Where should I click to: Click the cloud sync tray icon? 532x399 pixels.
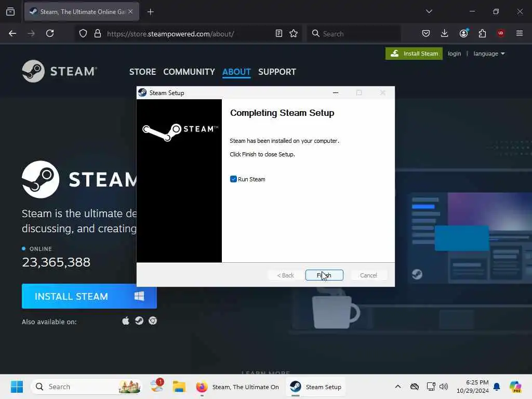pyautogui.click(x=414, y=387)
